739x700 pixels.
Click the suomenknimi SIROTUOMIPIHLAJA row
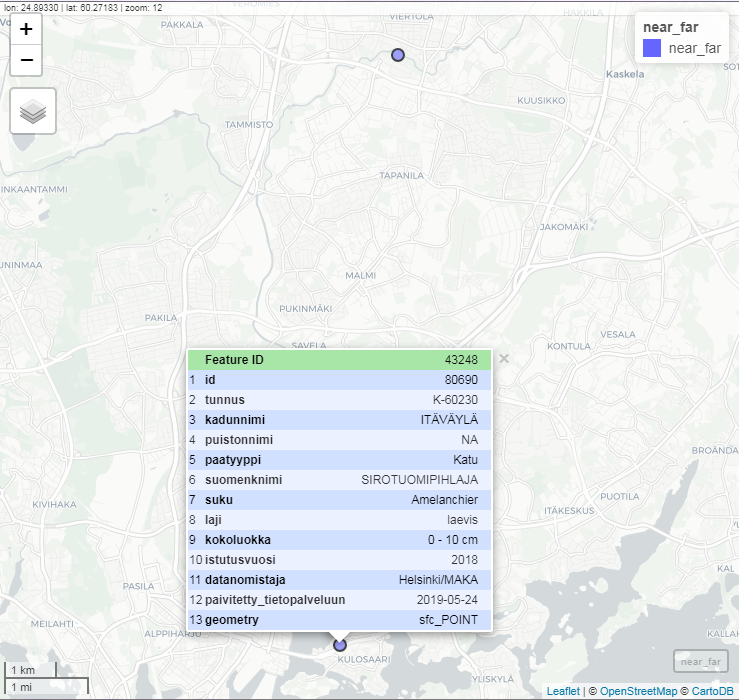(x=339, y=480)
